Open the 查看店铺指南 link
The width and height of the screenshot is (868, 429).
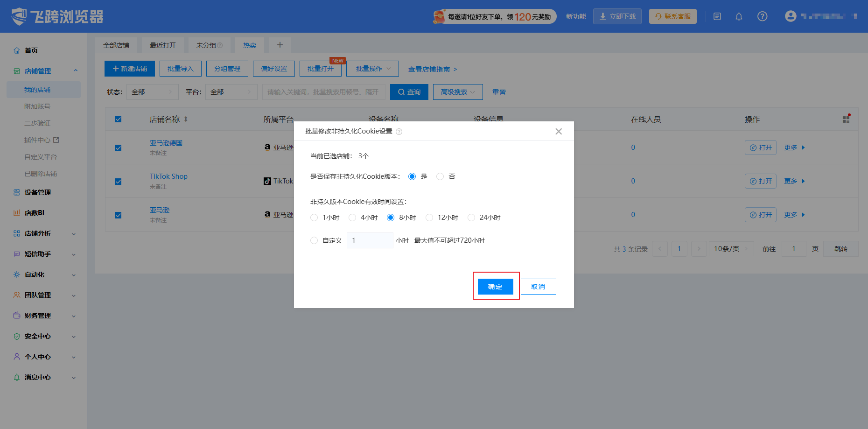433,69
